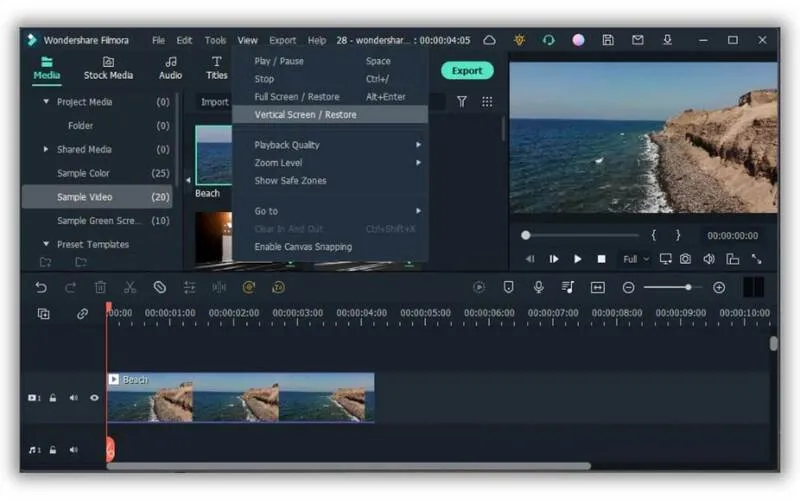Take a snapshot with the camera icon
The width and height of the screenshot is (800, 500).
685,259
